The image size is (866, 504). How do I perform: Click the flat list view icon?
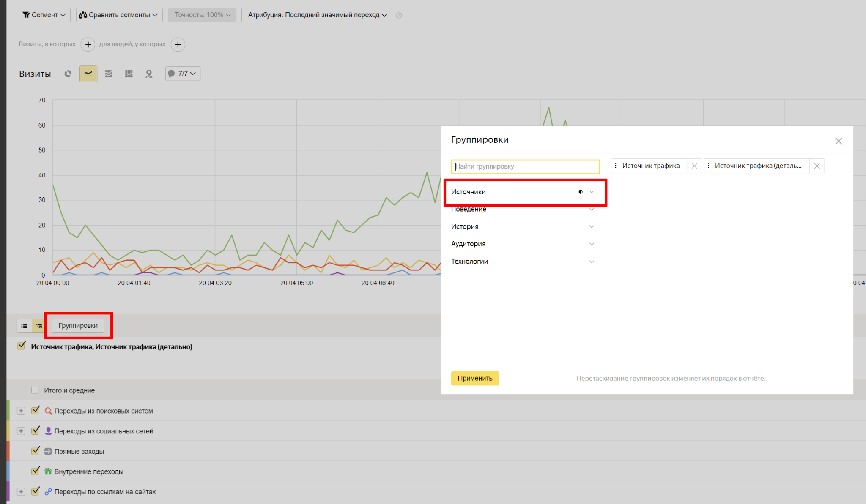pyautogui.click(x=25, y=326)
